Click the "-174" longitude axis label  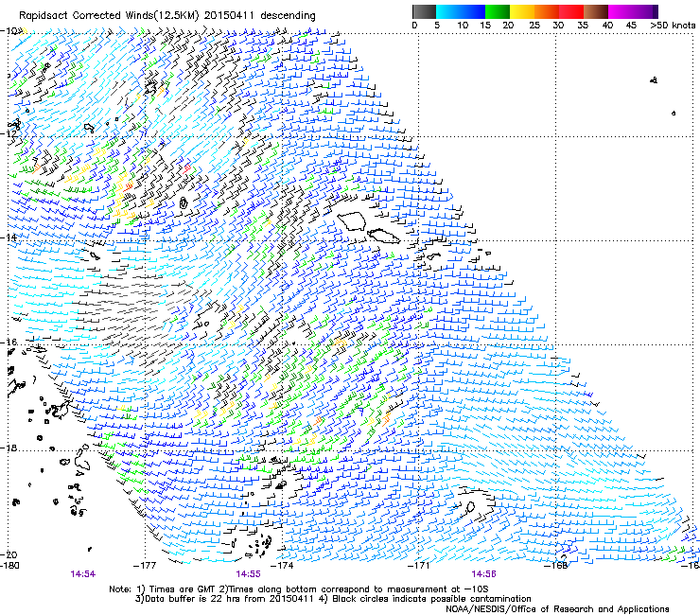282,566
